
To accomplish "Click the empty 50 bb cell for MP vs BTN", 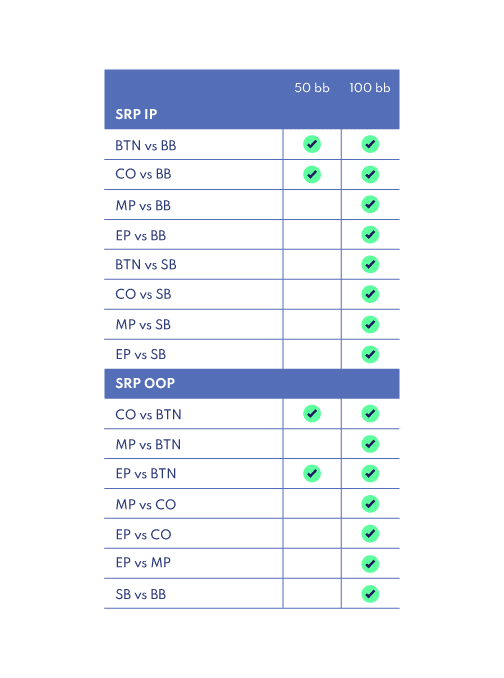I will coord(312,444).
